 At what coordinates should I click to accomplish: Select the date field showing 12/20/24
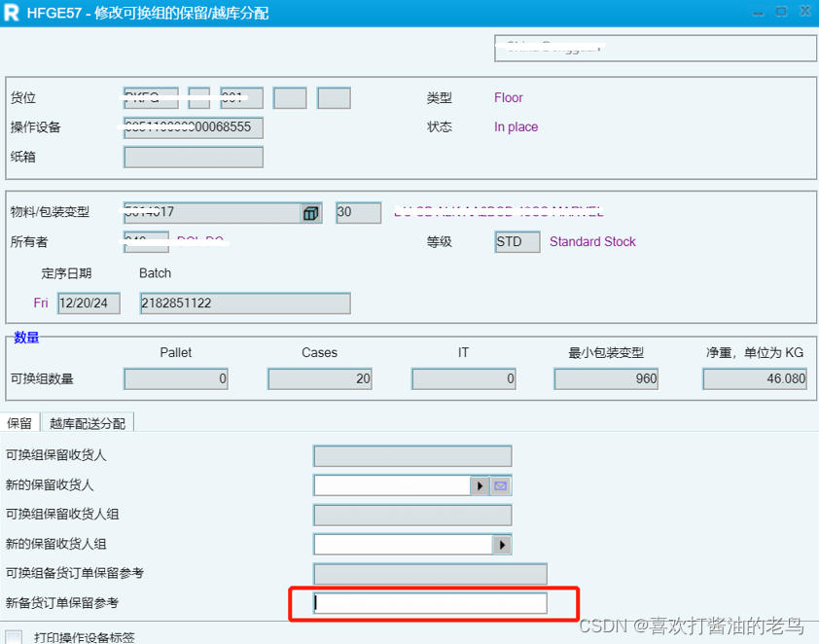pos(88,303)
